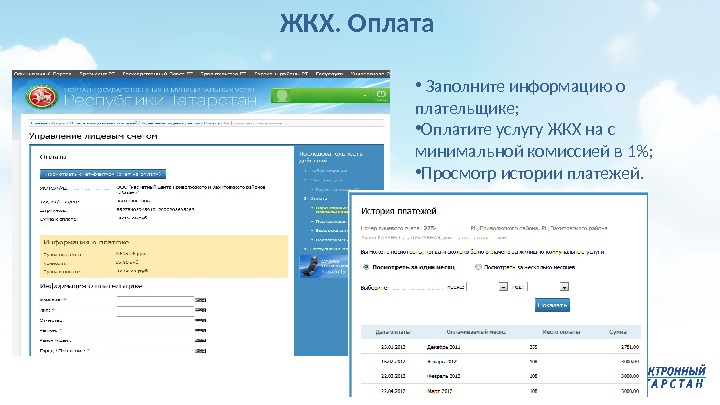Click the 'Показать' button in payment history
The height and width of the screenshot is (405, 720).
click(x=552, y=305)
